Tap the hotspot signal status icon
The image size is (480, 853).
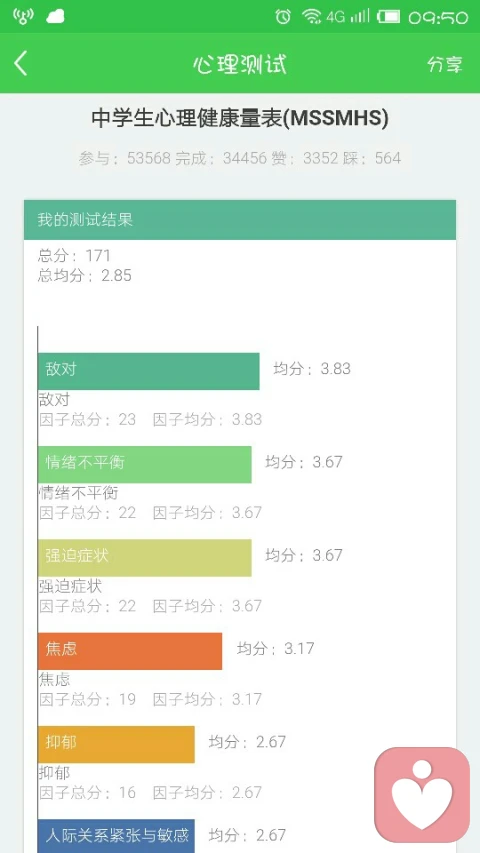23,16
